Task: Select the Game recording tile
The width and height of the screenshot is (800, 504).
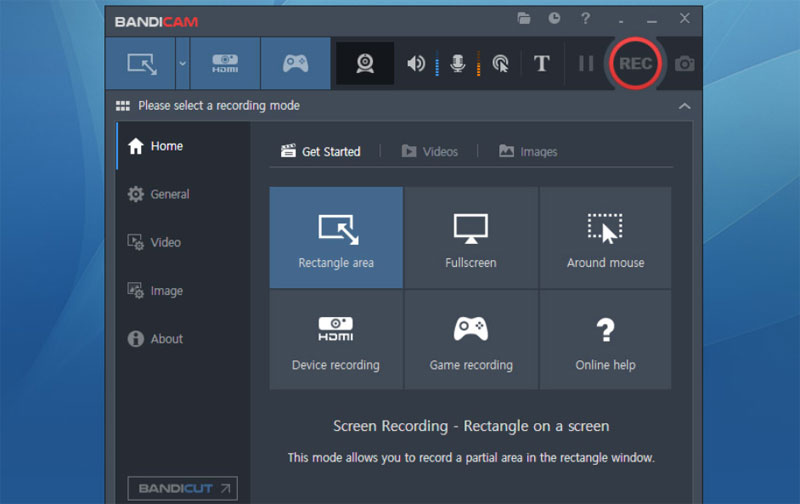Action: coord(470,340)
